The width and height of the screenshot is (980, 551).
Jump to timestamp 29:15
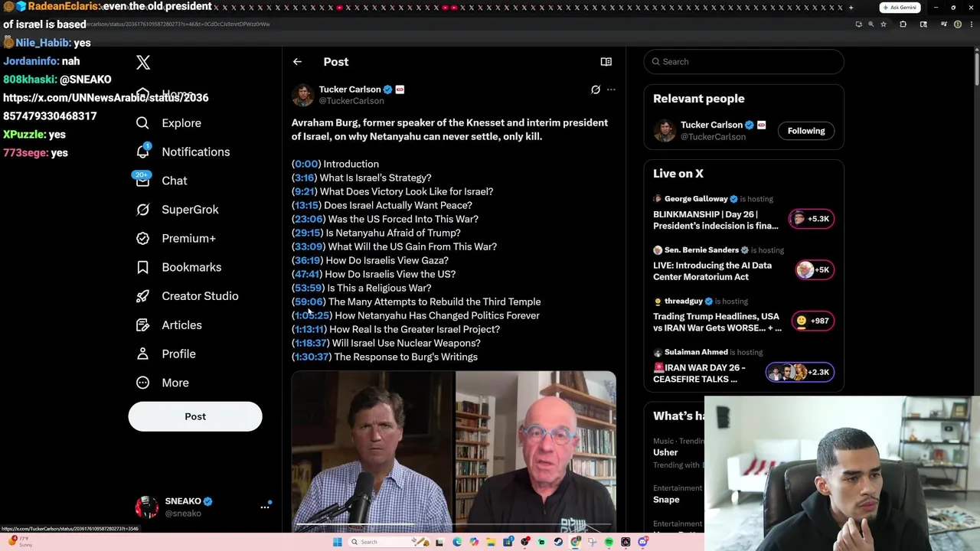point(308,233)
